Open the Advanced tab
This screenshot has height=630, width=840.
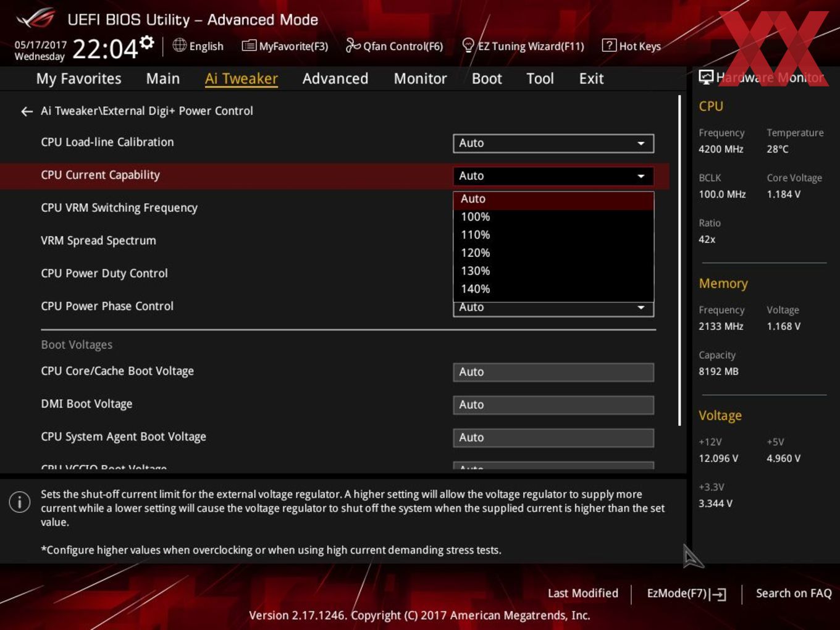[x=335, y=78]
